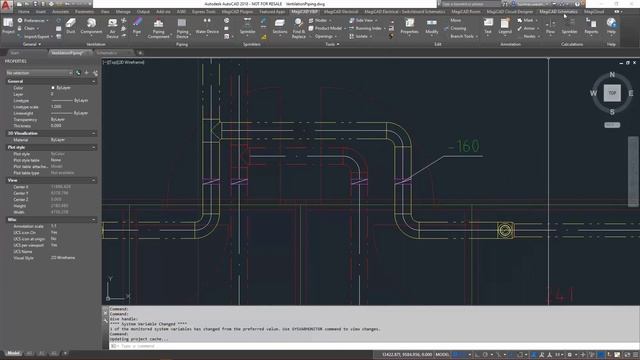Toggle MODEL space in status bar
640x360 pixels.
pyautogui.click(x=442, y=354)
